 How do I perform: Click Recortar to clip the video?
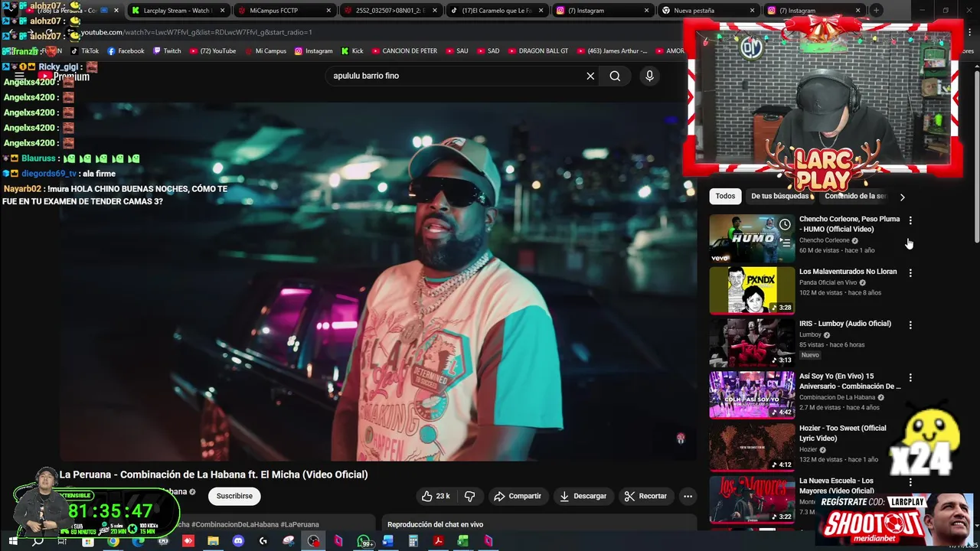(x=645, y=496)
